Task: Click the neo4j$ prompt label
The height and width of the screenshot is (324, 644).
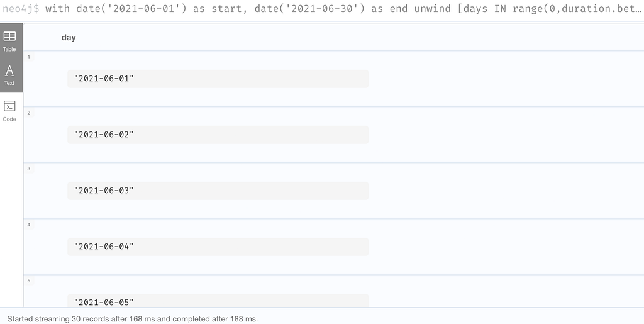Action: point(21,9)
